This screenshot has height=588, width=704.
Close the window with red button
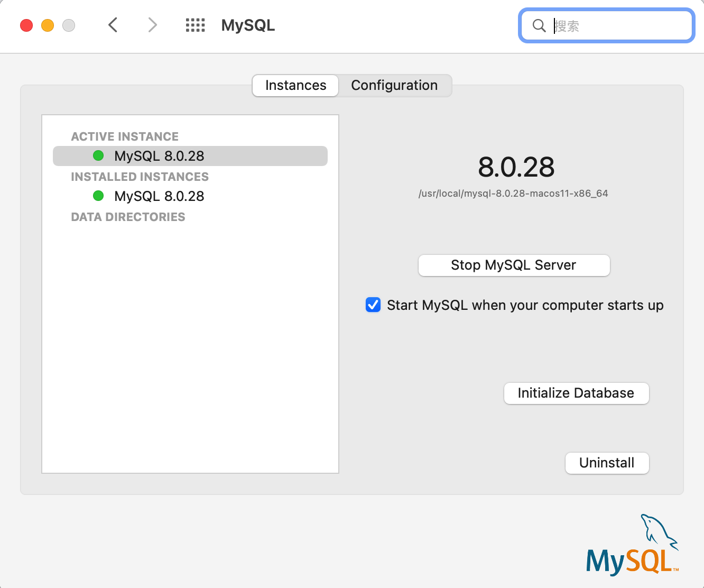(x=26, y=25)
